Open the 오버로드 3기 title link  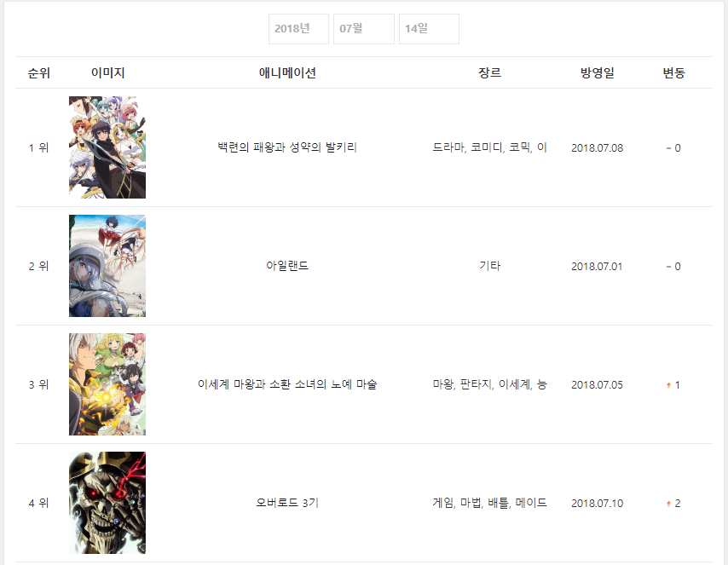coord(287,503)
